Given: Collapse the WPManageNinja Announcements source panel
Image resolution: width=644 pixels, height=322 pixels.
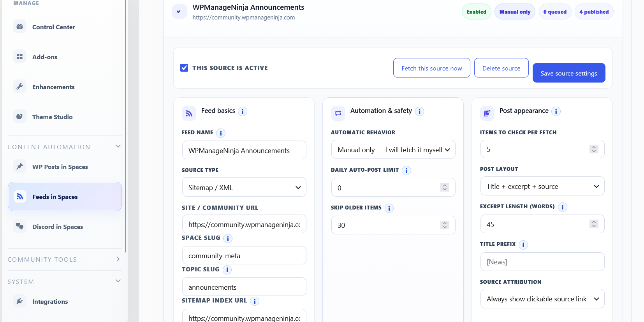Looking at the screenshot, I should [179, 12].
